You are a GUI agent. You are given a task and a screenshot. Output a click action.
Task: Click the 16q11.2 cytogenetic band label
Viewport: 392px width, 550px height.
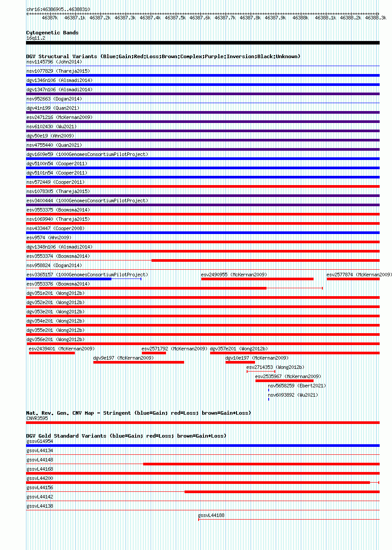pos(36,38)
